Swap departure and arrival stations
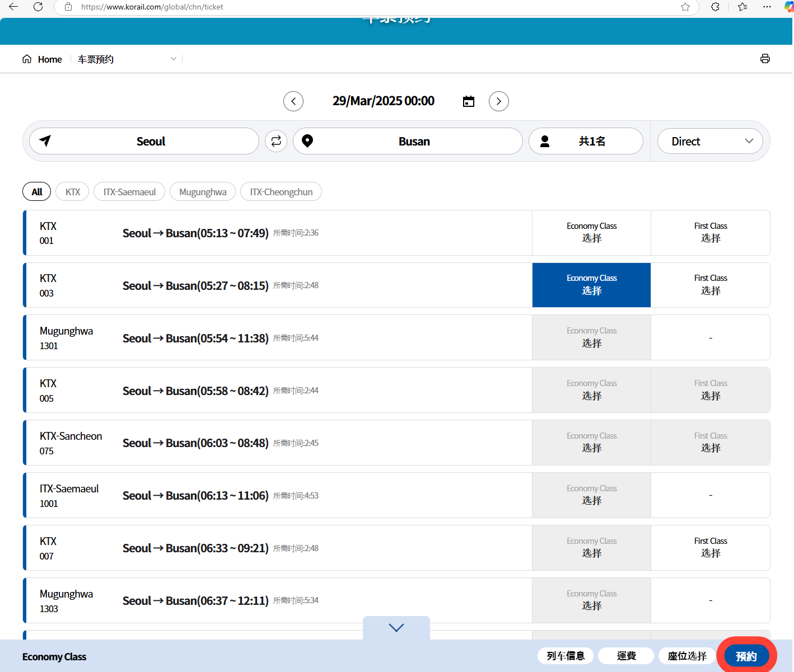Image resolution: width=794 pixels, height=672 pixels. (x=276, y=141)
